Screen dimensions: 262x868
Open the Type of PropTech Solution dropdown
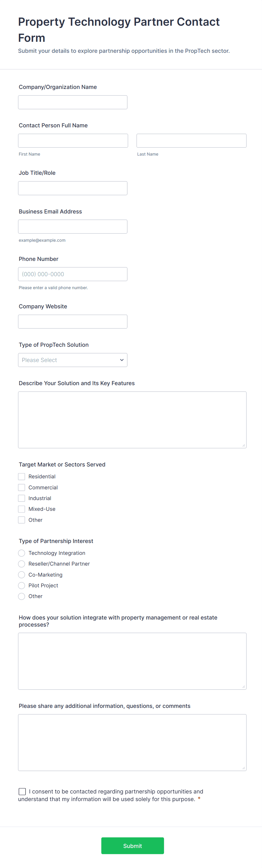point(73,360)
